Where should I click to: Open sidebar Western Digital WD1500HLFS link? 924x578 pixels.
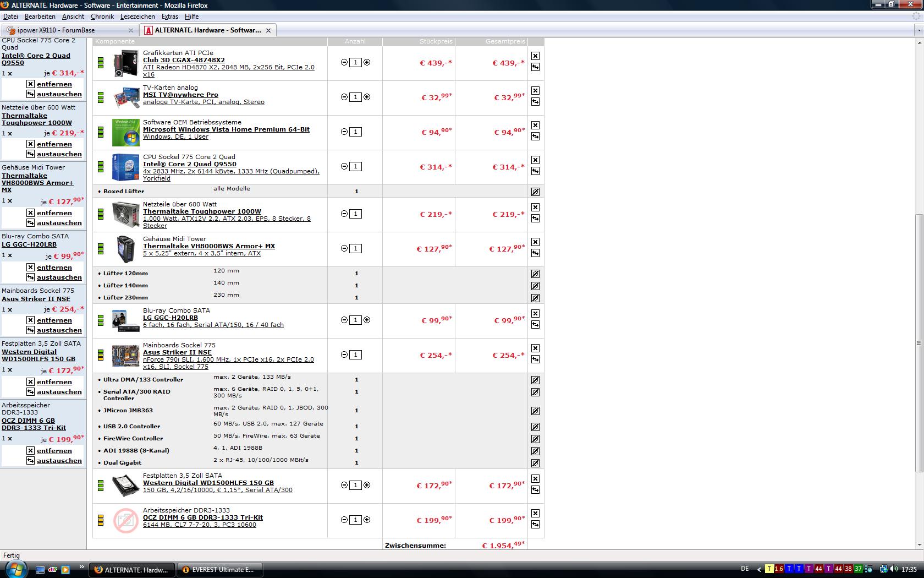[38, 355]
